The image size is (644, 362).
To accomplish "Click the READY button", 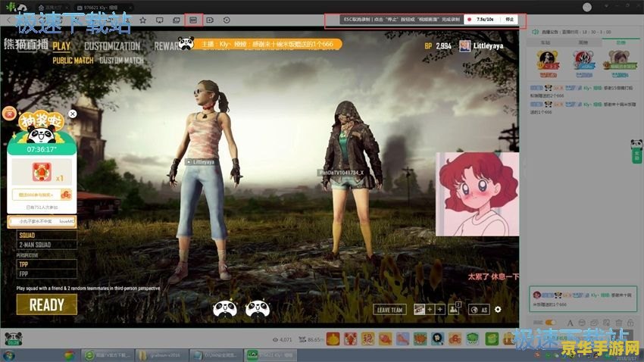I will click(x=47, y=305).
